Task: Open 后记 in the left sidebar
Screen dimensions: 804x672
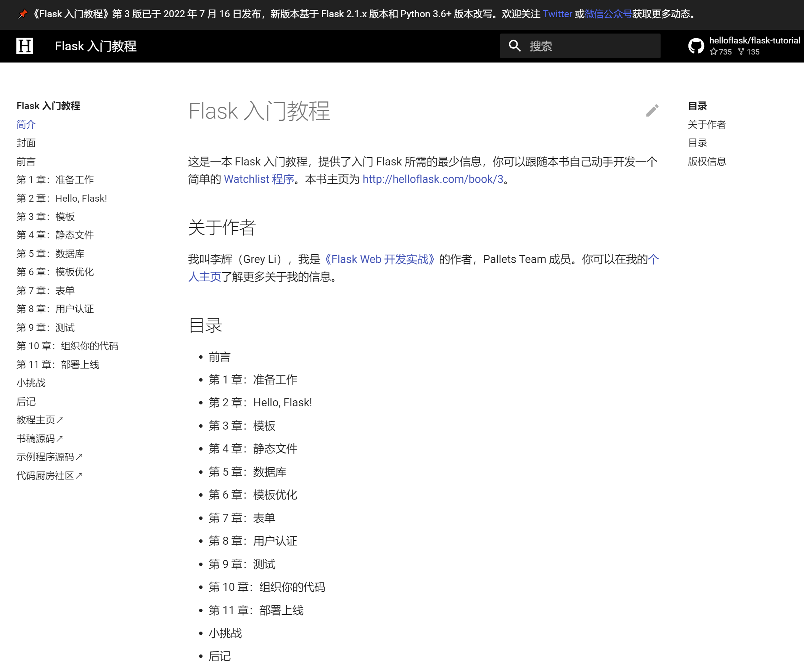Action: (x=26, y=401)
